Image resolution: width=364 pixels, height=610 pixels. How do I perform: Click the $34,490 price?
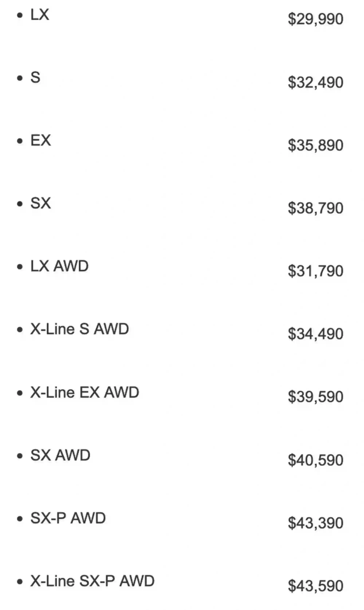coord(315,334)
